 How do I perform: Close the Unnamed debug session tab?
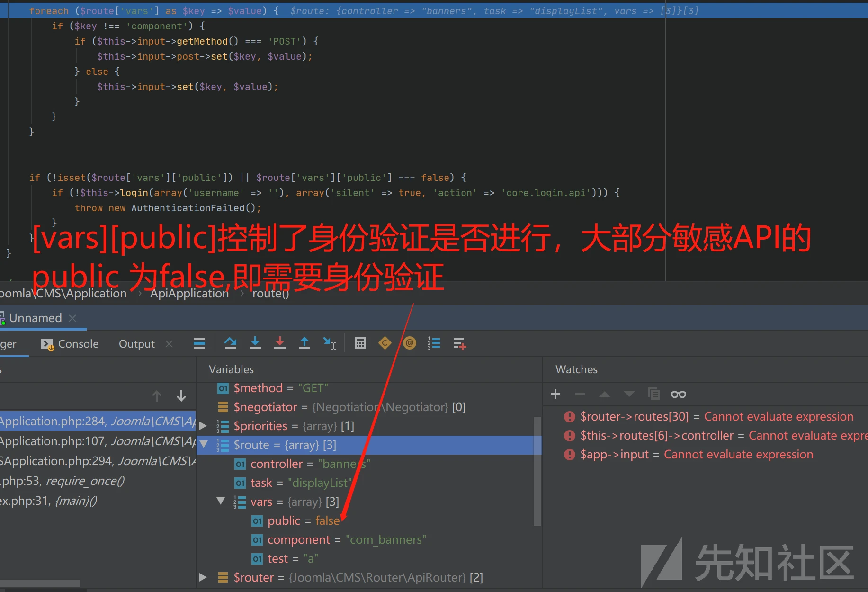[x=72, y=318]
